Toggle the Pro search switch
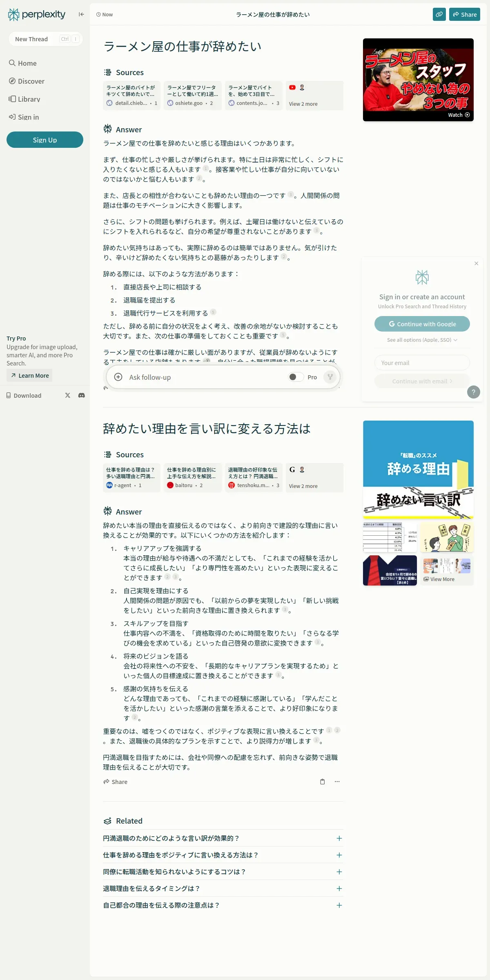This screenshot has width=490, height=980. pyautogui.click(x=295, y=377)
